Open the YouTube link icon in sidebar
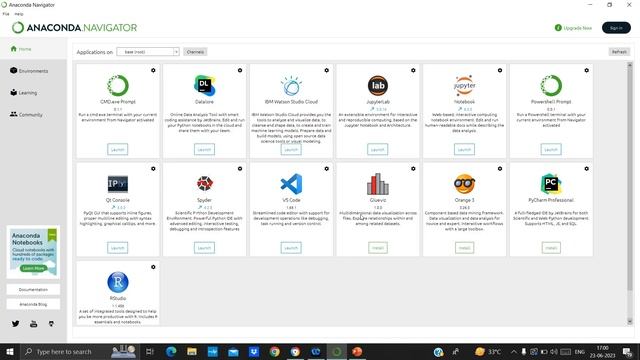This screenshot has width=640, height=360. [33, 324]
